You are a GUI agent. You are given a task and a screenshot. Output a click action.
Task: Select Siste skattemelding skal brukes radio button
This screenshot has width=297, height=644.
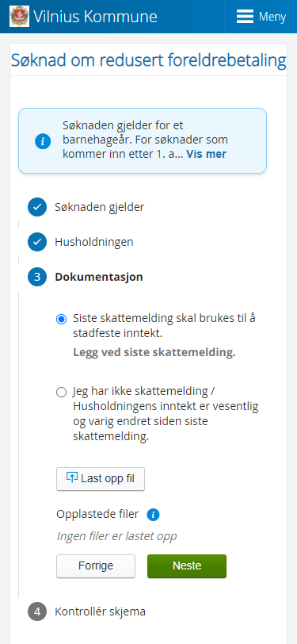(x=62, y=319)
